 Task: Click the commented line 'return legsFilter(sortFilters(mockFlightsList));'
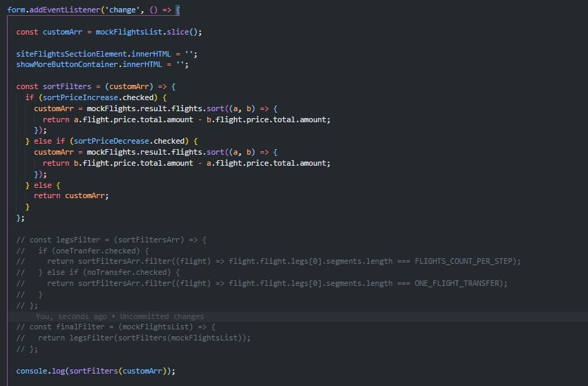pyautogui.click(x=133, y=338)
